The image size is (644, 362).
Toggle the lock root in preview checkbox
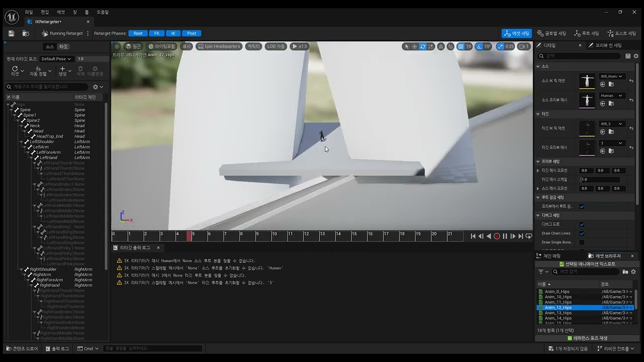(582, 206)
